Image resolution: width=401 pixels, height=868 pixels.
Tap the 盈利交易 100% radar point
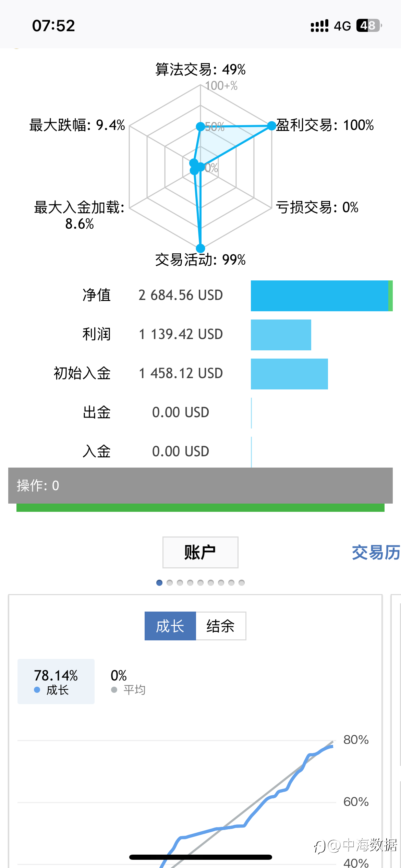pyautogui.click(x=271, y=126)
